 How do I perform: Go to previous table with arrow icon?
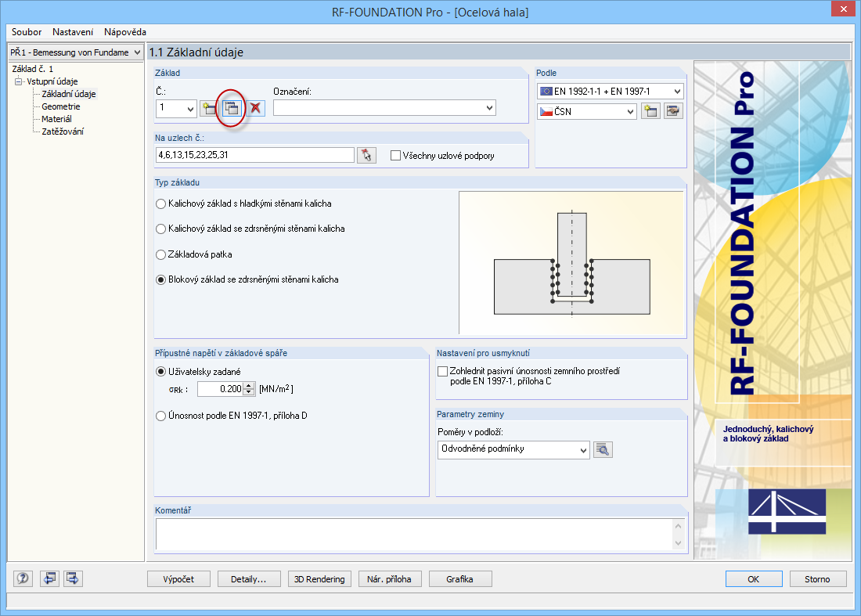point(49,578)
